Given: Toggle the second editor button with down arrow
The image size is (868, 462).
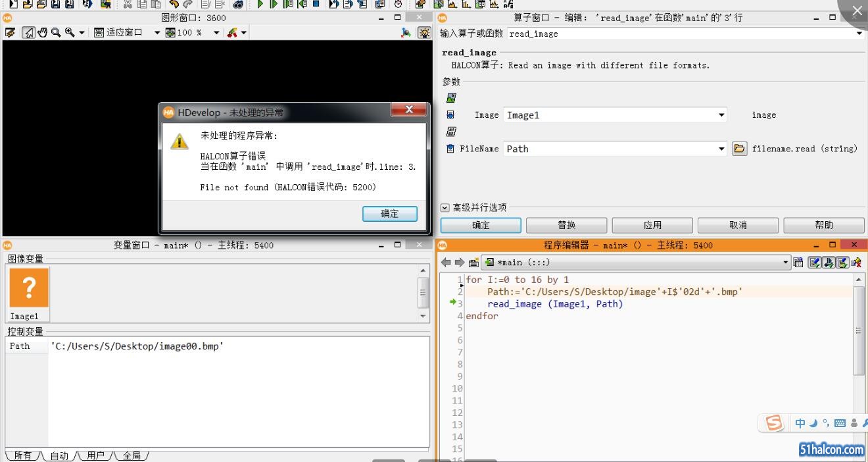Looking at the screenshot, I should [828, 263].
